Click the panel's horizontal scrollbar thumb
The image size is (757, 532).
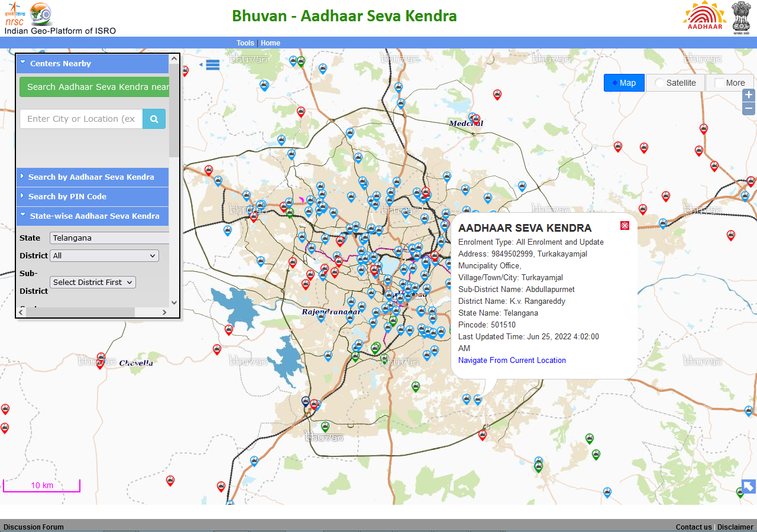coord(80,312)
